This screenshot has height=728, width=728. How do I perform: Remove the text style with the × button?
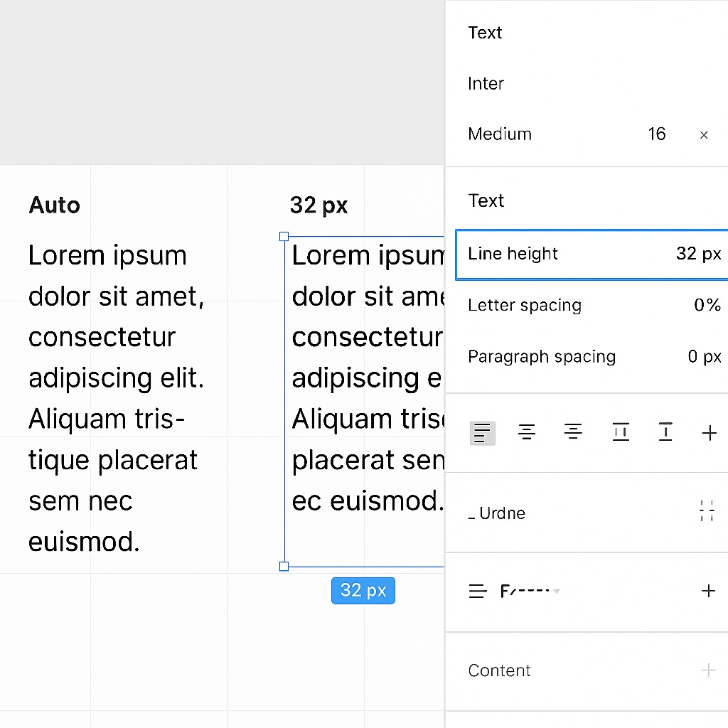pyautogui.click(x=703, y=134)
